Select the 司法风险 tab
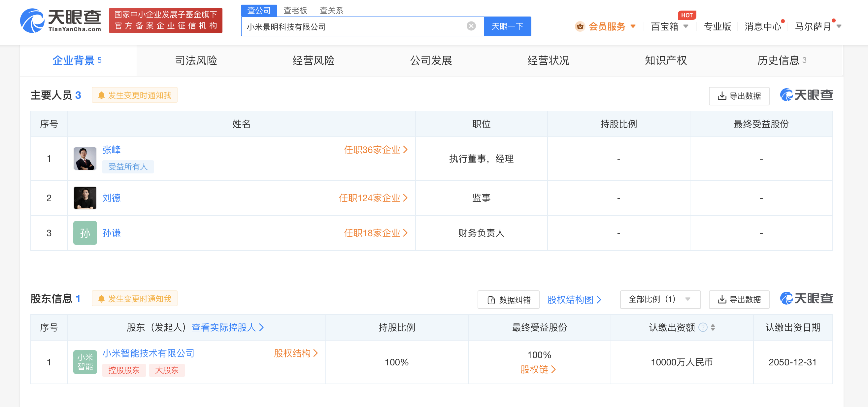 196,60
